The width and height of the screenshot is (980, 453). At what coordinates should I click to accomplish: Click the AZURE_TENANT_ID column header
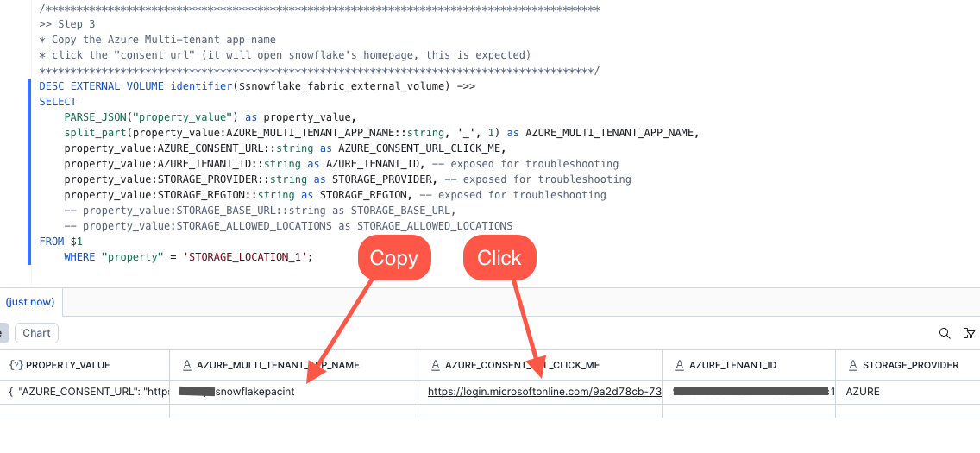click(x=732, y=365)
